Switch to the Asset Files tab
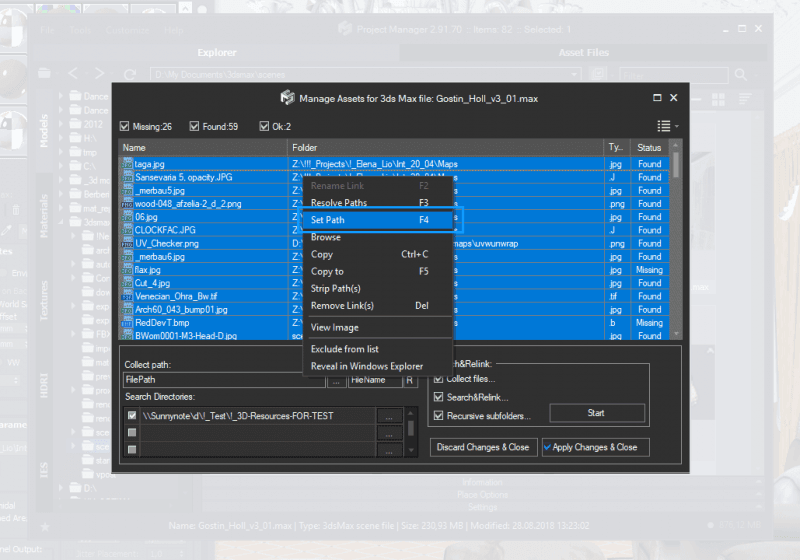800x560 pixels. (584, 53)
